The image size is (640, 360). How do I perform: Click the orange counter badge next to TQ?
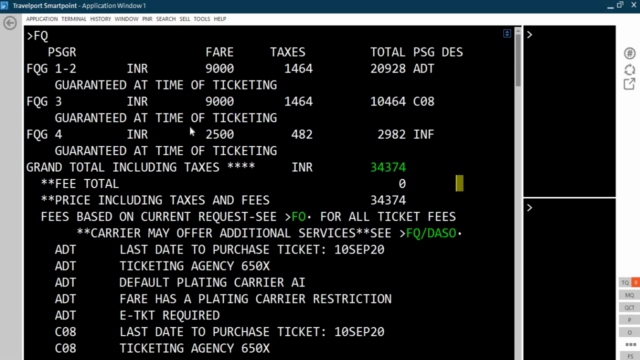[636, 282]
